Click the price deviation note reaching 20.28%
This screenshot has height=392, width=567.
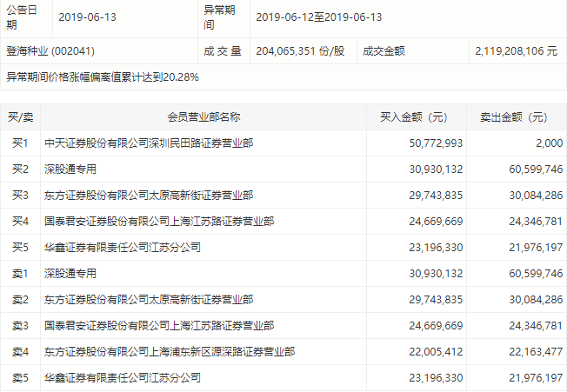(x=103, y=77)
